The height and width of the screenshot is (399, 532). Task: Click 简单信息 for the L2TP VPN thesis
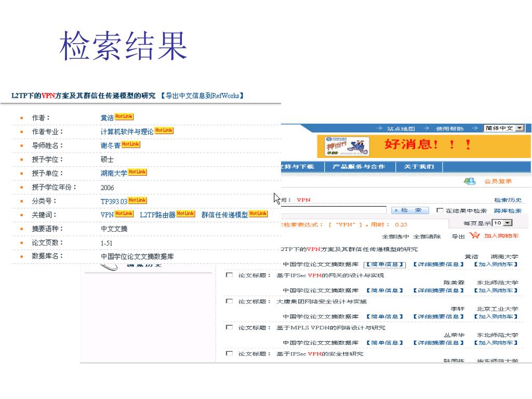tap(384, 264)
